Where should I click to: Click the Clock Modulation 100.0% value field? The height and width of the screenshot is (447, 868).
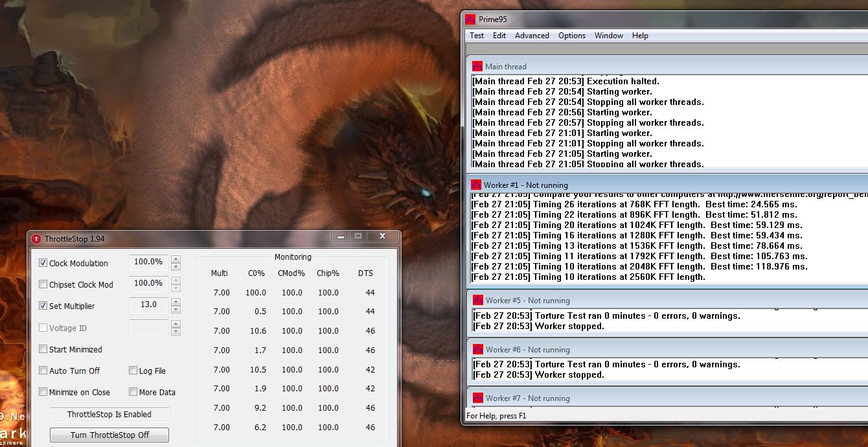(x=148, y=262)
